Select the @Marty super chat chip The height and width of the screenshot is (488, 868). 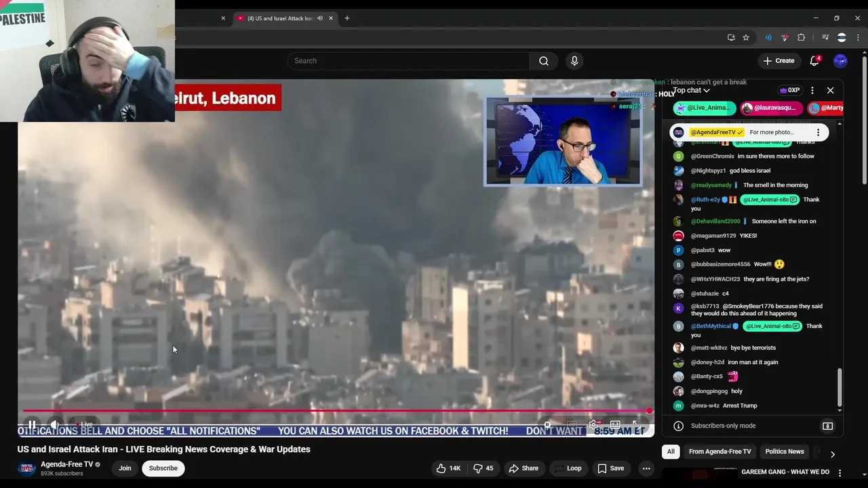(x=826, y=108)
